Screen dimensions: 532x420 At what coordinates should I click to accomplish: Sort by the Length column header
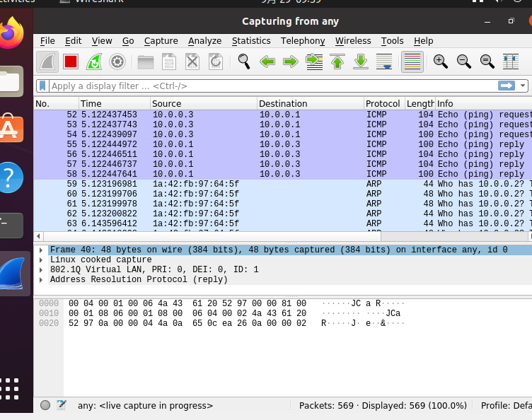coord(420,104)
